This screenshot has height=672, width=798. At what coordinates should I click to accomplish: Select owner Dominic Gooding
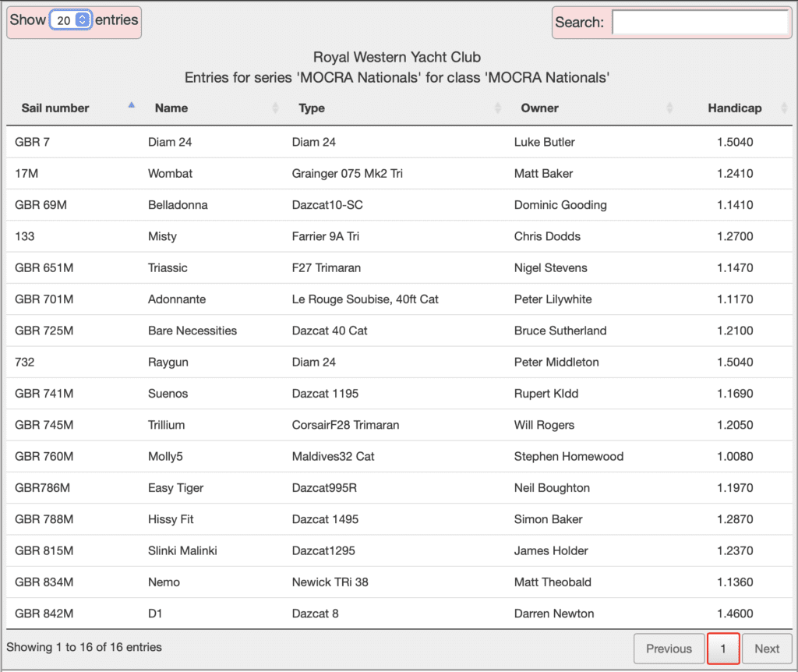(560, 205)
